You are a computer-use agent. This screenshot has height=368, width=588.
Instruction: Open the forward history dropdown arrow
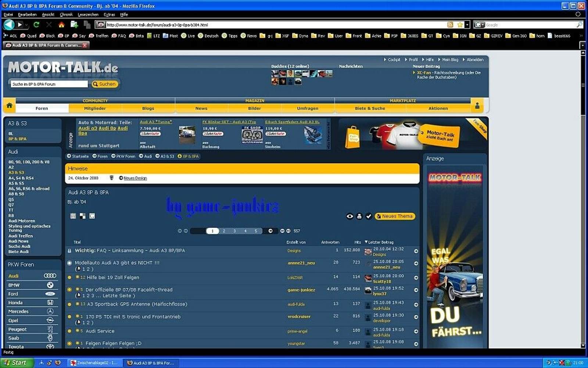click(26, 25)
